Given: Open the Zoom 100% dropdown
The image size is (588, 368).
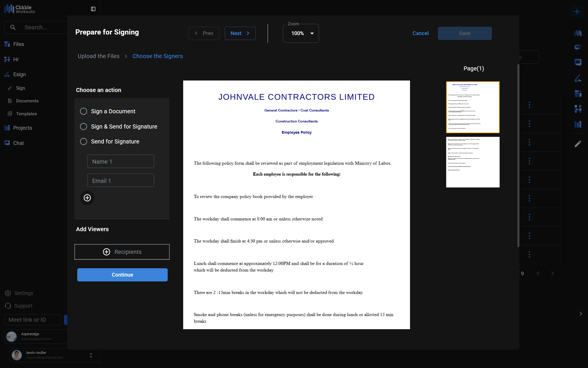Looking at the screenshot, I should click(x=301, y=33).
